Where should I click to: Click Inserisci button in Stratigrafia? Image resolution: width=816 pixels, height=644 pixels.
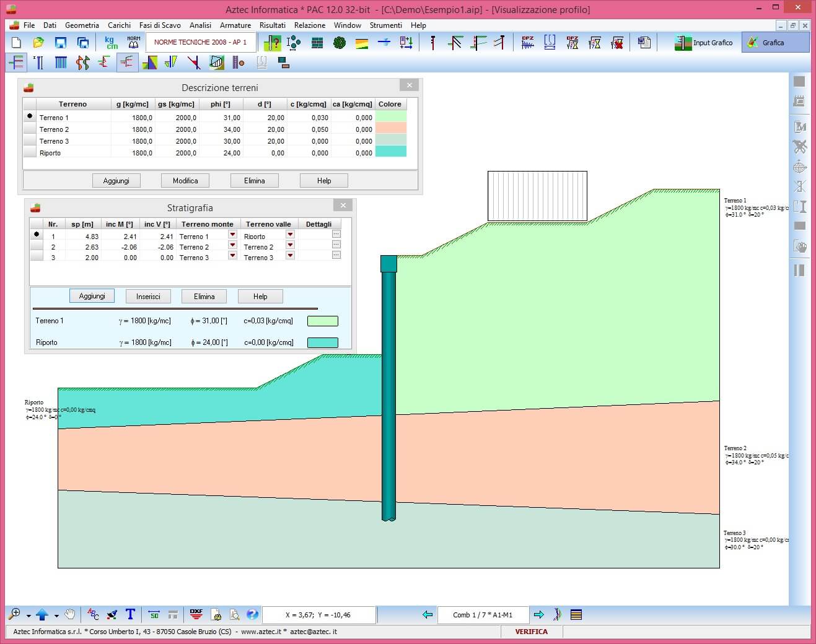tap(148, 297)
